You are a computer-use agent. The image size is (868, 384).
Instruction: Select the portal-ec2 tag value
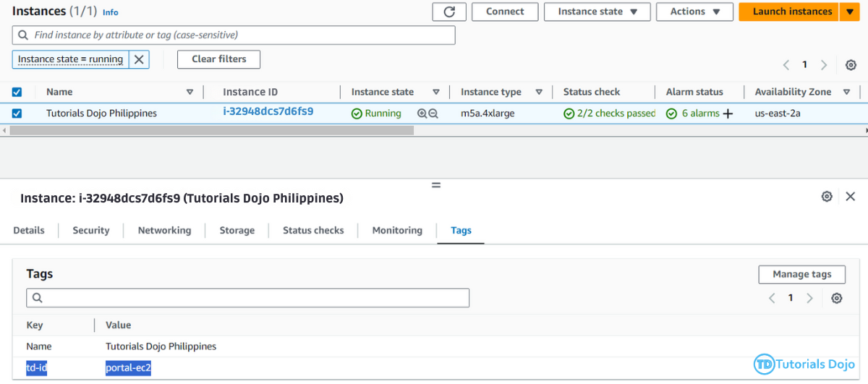128,368
